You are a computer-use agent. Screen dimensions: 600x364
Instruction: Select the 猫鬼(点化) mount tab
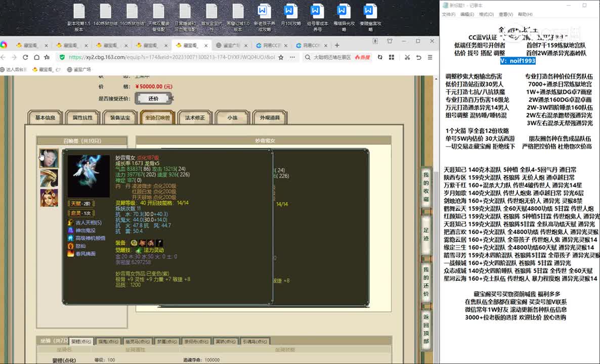coord(108,341)
